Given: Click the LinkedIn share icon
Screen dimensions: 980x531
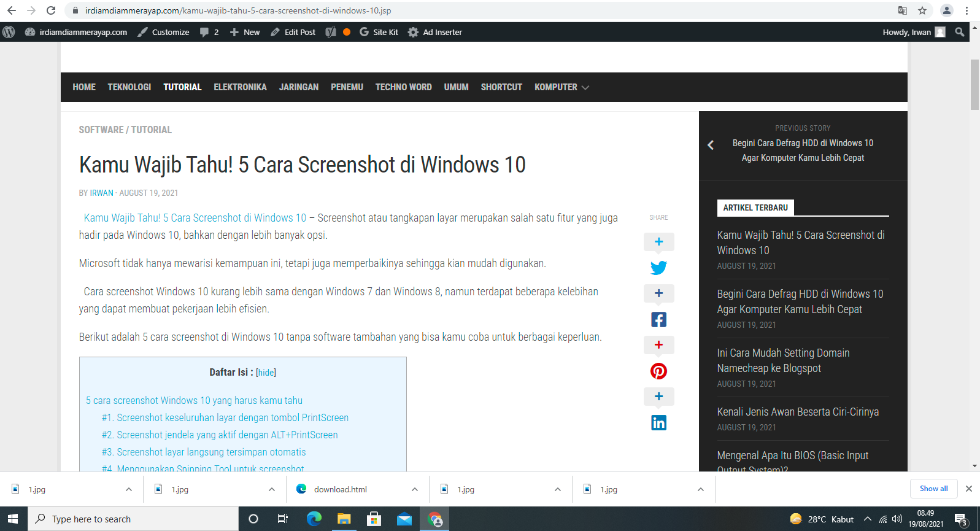Looking at the screenshot, I should (658, 423).
